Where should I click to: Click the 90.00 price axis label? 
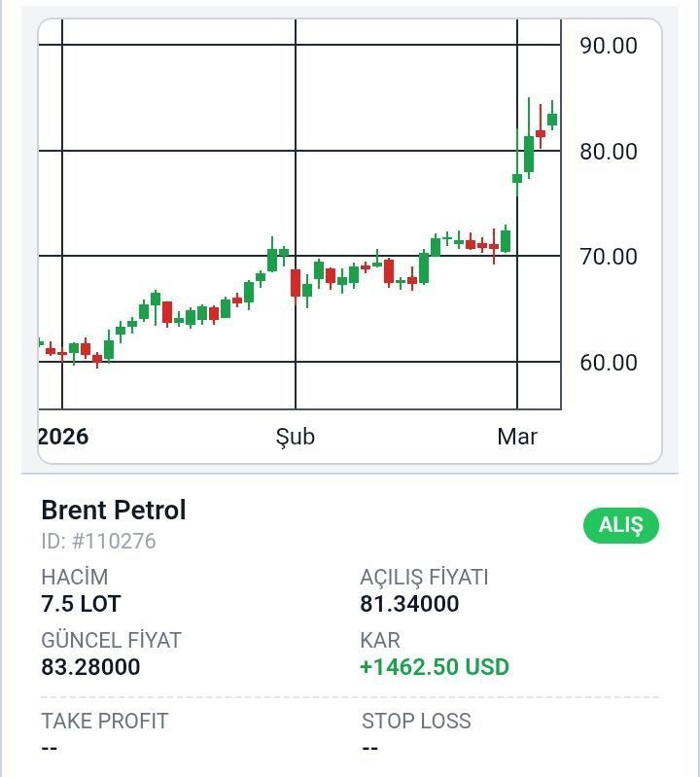point(608,46)
